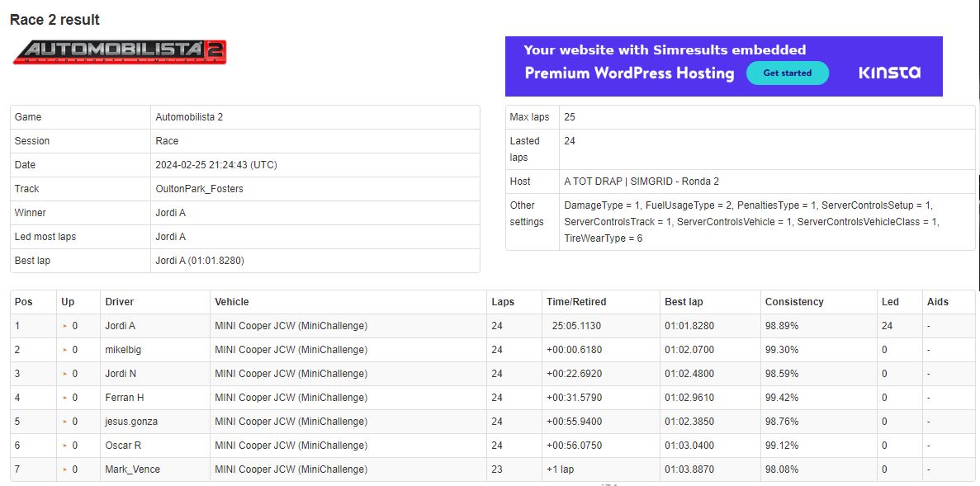
Task: Click best lap 01:02.9610 of Ferran H
Action: [x=689, y=397]
